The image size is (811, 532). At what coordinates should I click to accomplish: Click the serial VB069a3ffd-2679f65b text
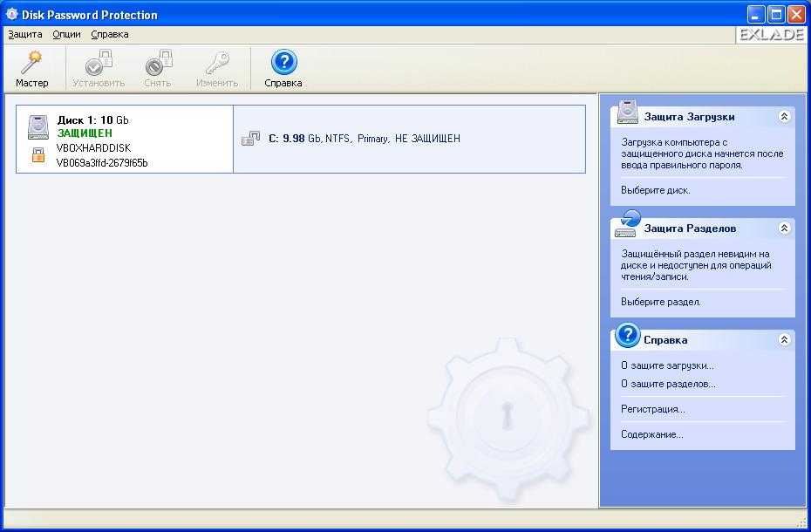pos(102,163)
